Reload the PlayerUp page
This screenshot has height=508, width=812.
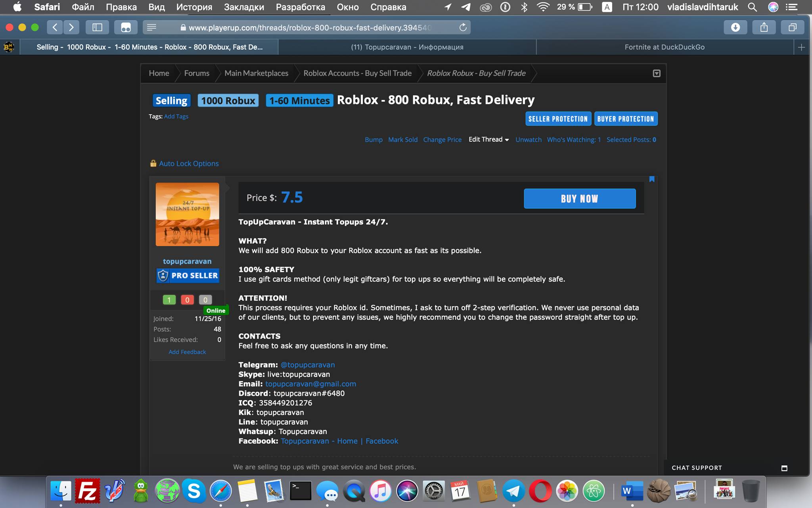463,27
